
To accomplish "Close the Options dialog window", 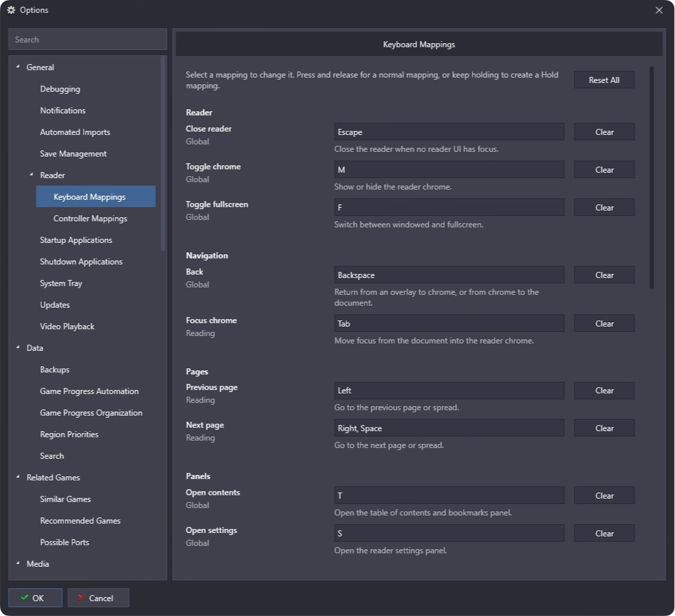I will pos(659,10).
